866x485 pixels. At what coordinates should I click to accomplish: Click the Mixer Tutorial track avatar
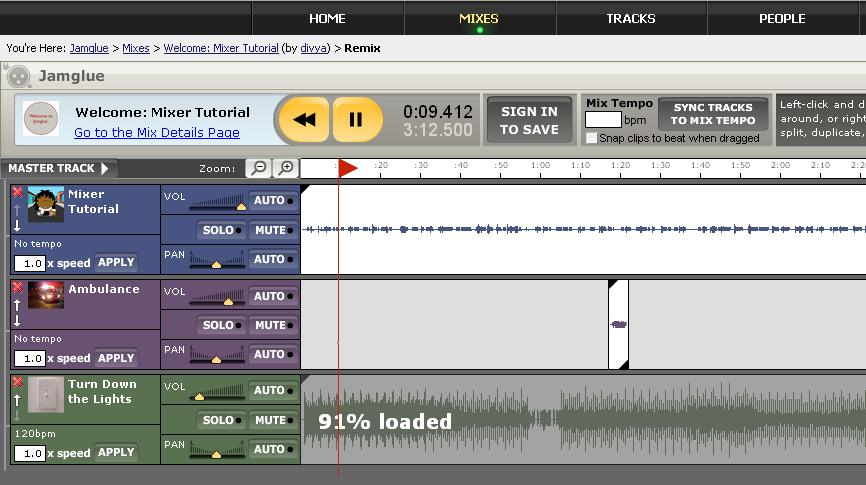(46, 204)
